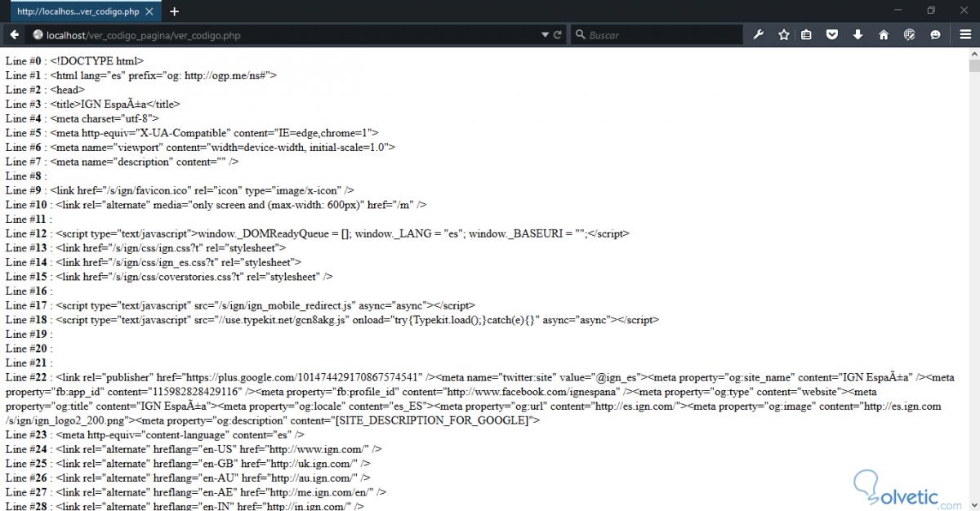Open the Developer tools wrench icon
980x511 pixels.
(758, 35)
